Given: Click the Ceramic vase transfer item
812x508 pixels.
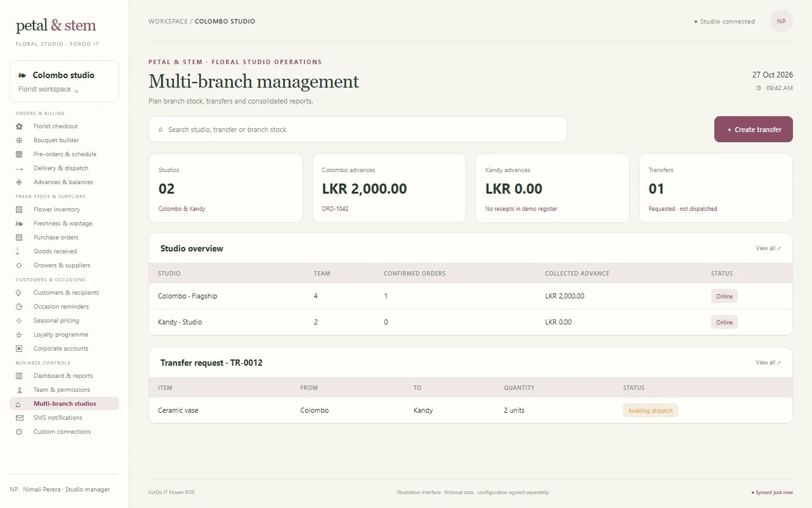Looking at the screenshot, I should tap(178, 411).
